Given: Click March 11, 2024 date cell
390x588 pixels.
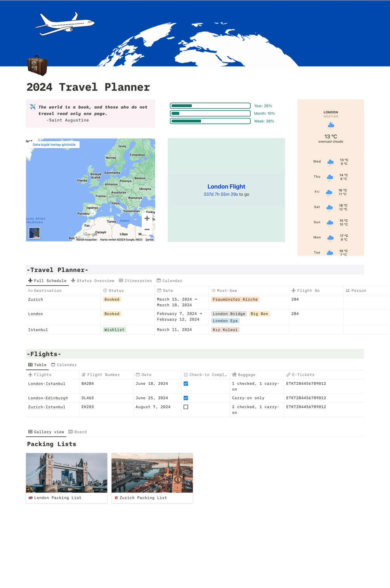Looking at the screenshot, I should (182, 330).
